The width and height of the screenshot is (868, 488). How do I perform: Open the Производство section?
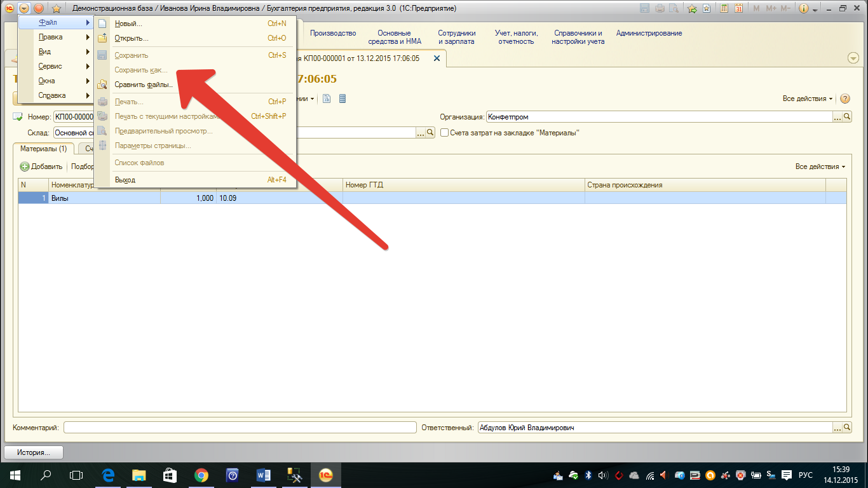333,33
